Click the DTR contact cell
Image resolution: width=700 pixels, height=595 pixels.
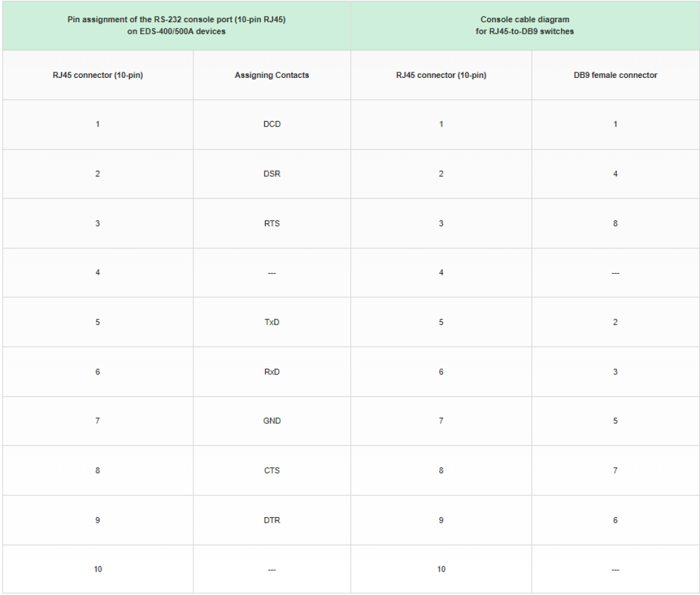272,520
